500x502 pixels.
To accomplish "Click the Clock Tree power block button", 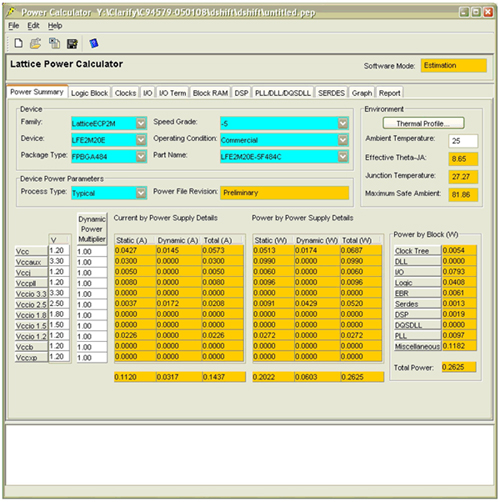I will pos(417,251).
